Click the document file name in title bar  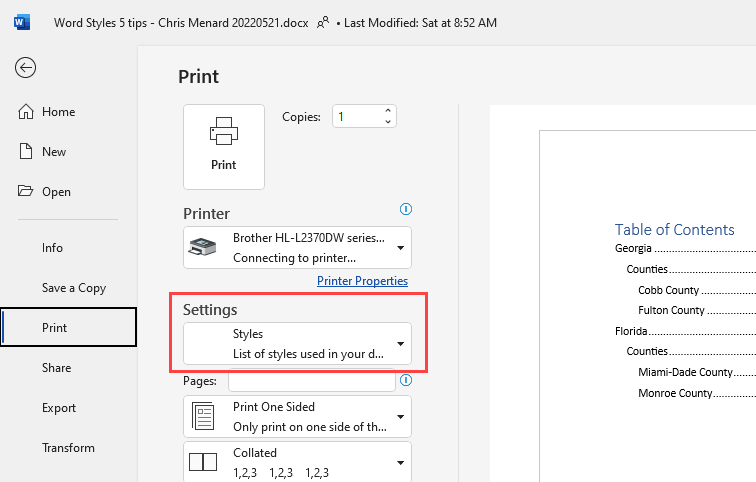pyautogui.click(x=181, y=23)
